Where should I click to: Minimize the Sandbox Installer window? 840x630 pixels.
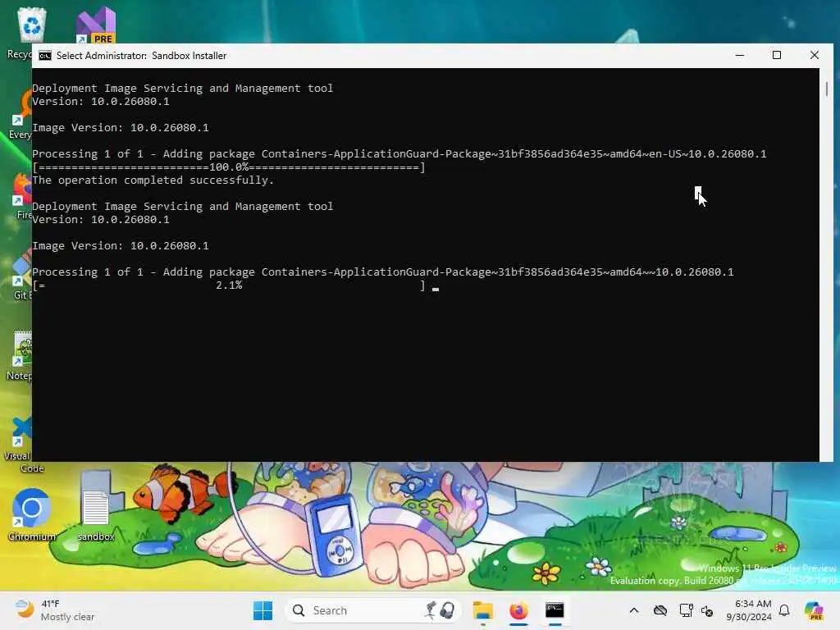pos(740,55)
